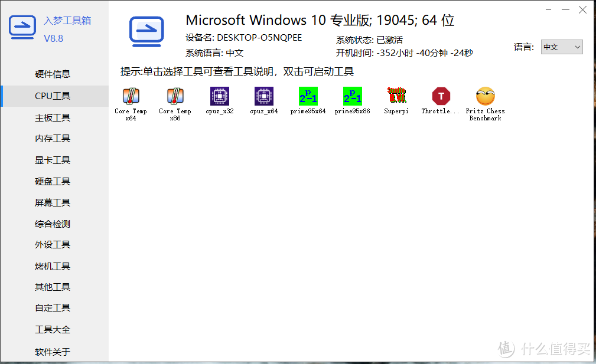
Task: Open the 自定工具 category
Action: pyautogui.click(x=53, y=308)
